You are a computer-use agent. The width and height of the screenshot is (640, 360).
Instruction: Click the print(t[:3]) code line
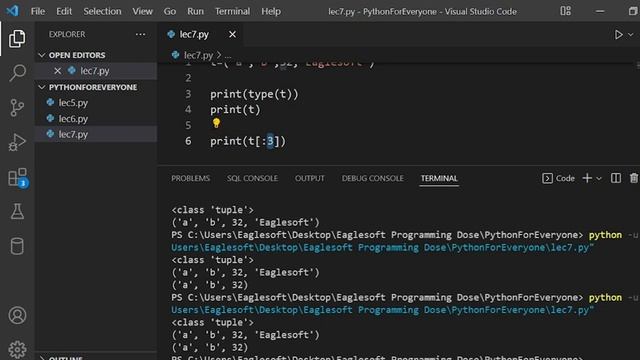coord(248,141)
